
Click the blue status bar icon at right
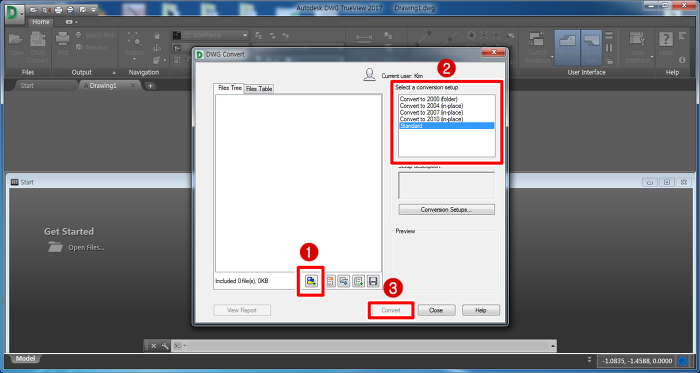683,361
